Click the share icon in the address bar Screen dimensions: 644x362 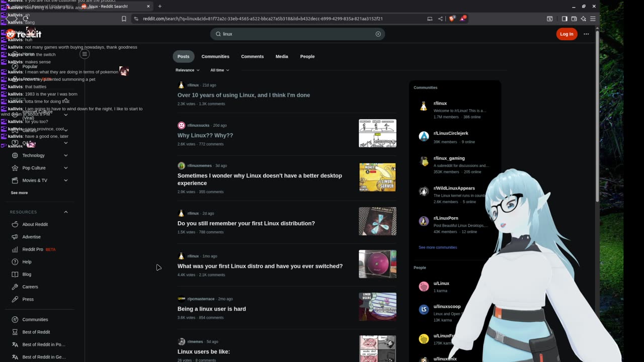point(440,19)
